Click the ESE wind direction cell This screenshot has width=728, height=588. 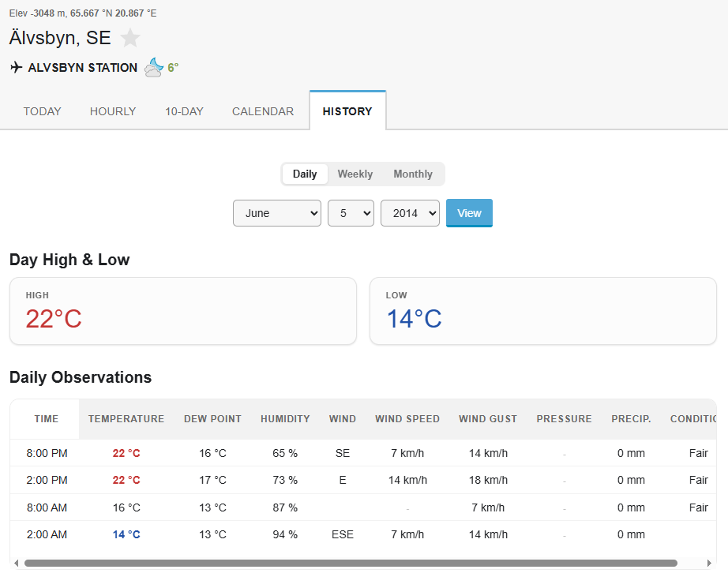[x=343, y=534]
